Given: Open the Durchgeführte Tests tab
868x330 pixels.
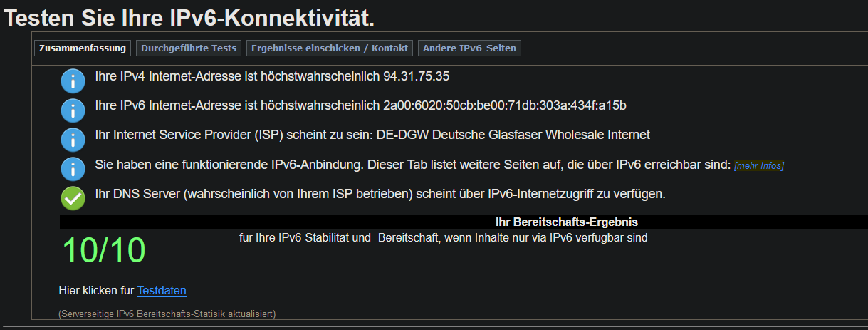Looking at the screenshot, I should click(189, 48).
